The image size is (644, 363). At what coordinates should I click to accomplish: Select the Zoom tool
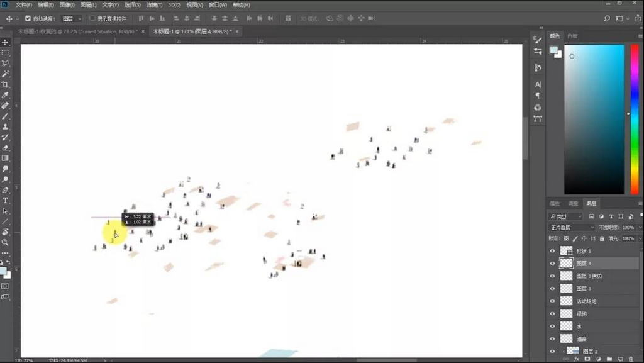tap(5, 242)
